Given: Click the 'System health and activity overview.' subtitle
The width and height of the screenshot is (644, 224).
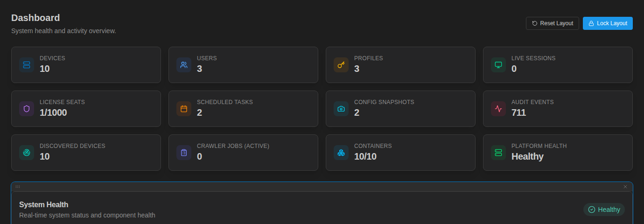Looking at the screenshot, I should click(x=63, y=31).
